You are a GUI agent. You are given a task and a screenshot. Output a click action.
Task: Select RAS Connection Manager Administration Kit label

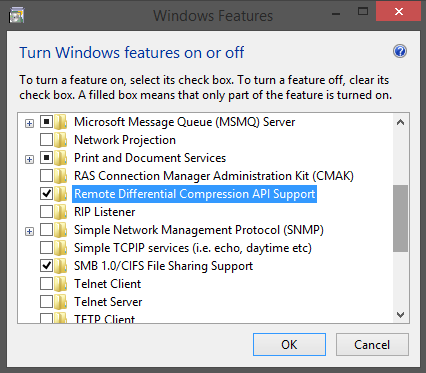pos(214,176)
